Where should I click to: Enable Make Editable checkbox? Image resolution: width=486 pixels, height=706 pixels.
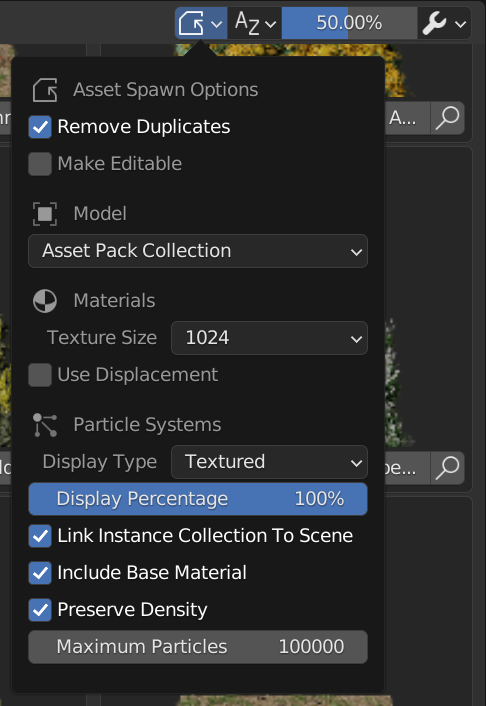pos(40,163)
